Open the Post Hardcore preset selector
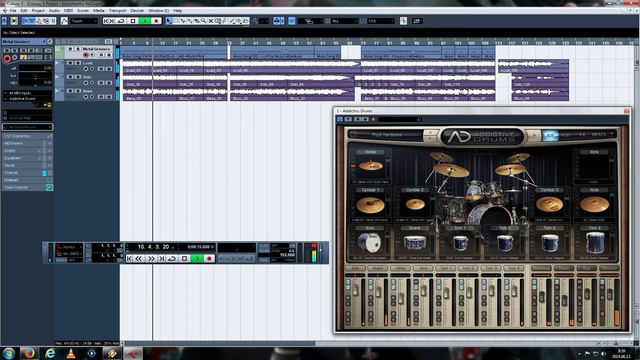 (x=386, y=134)
